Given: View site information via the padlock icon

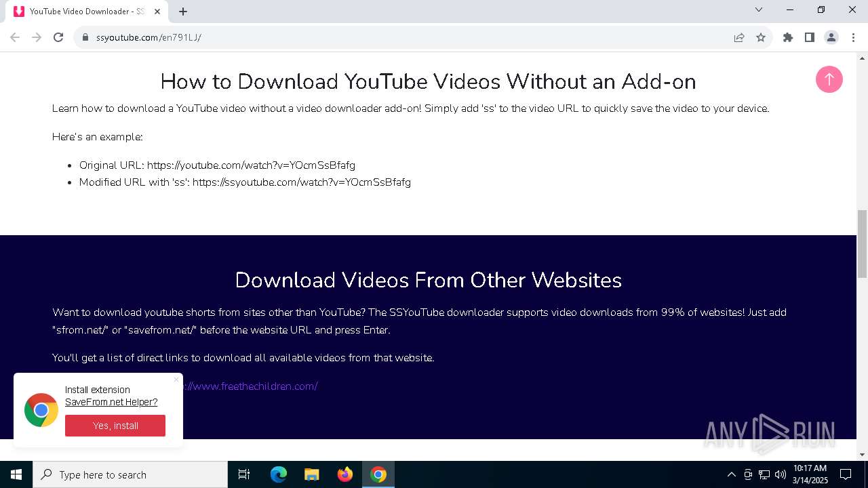Looking at the screenshot, I should (85, 37).
